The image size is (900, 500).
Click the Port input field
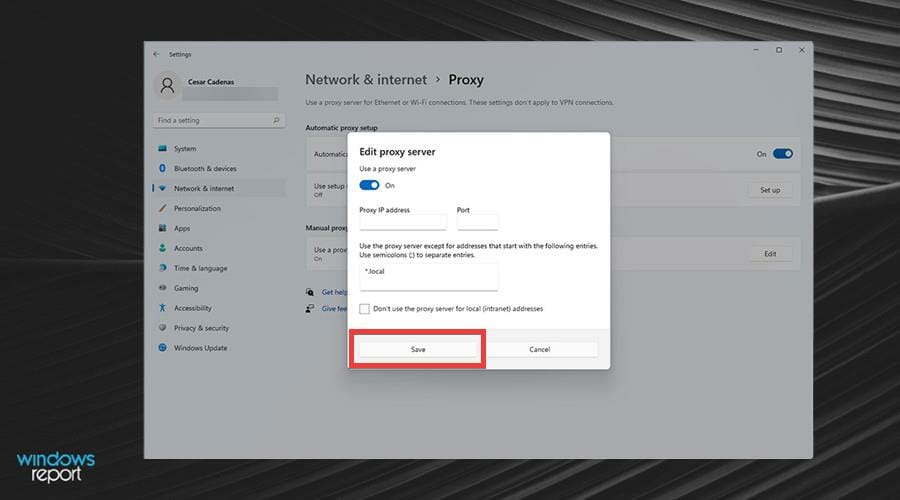point(478,223)
